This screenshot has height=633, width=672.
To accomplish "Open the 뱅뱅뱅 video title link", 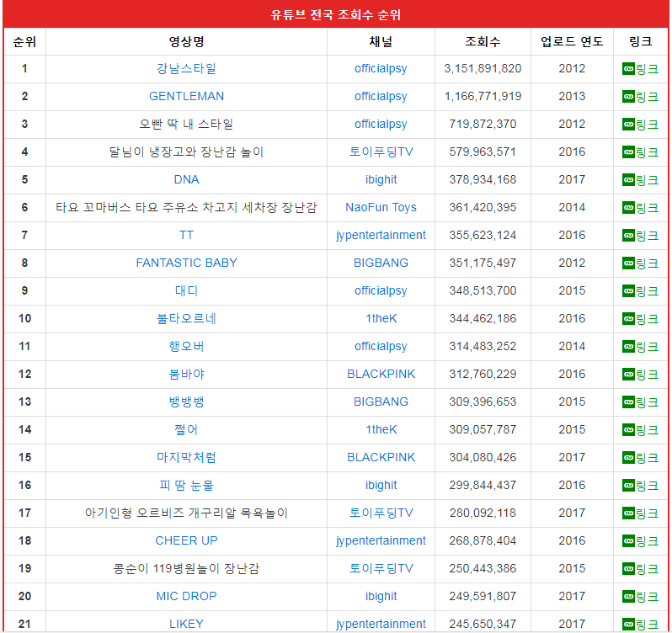I will click(186, 402).
